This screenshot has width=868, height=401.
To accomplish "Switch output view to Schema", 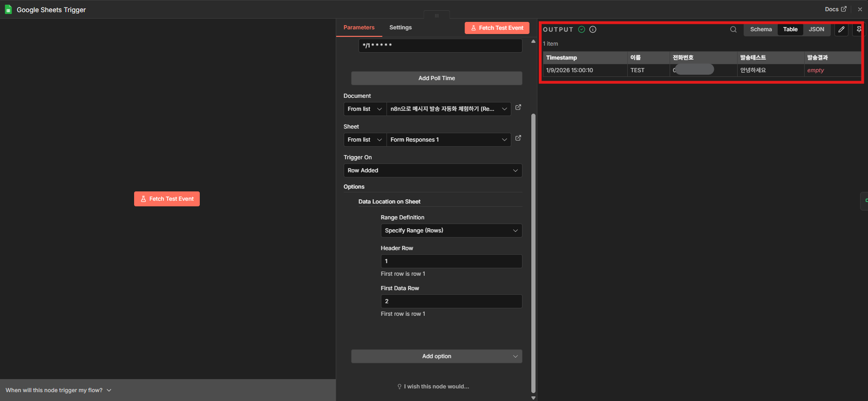I will click(760, 29).
